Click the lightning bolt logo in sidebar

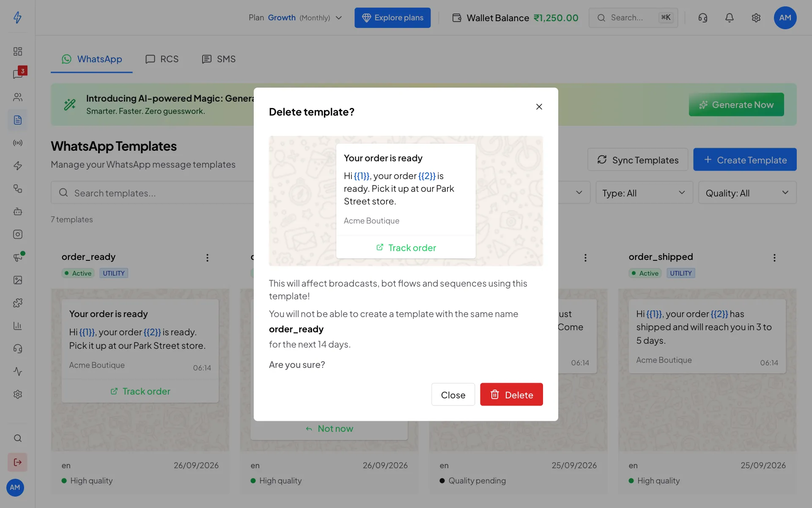(x=17, y=17)
